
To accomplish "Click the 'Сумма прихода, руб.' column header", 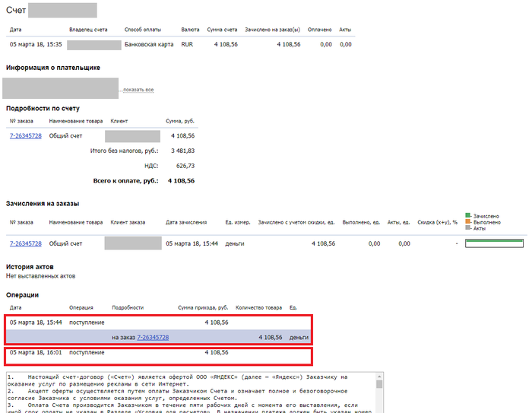I will [203, 307].
